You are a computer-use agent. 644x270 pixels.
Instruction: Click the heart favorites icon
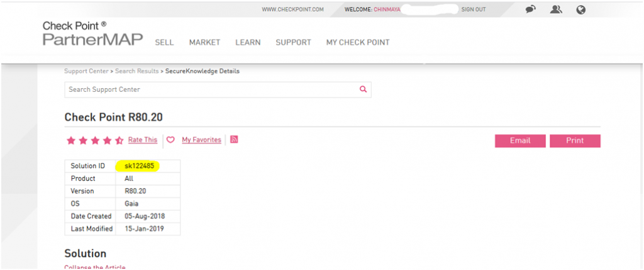pyautogui.click(x=170, y=140)
